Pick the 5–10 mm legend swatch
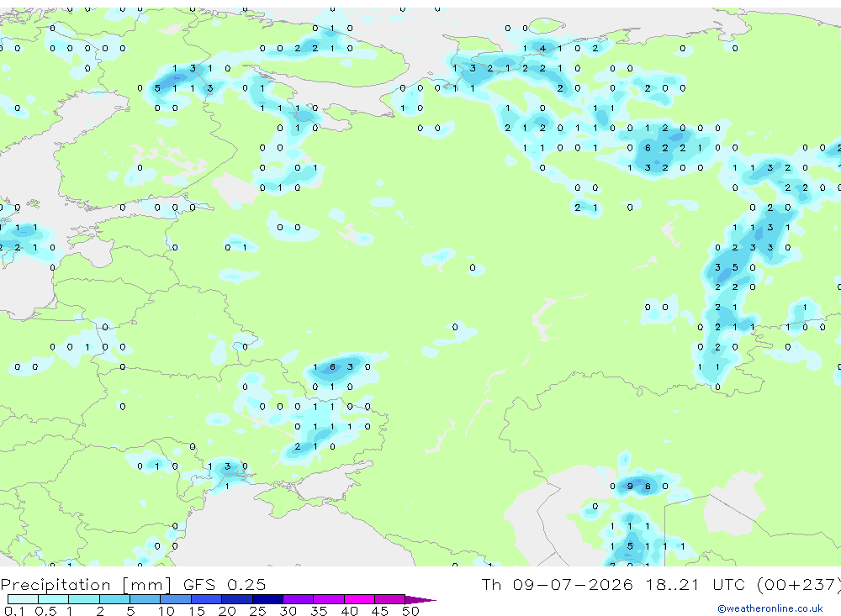Image resolution: width=841 pixels, height=616 pixels. click(x=145, y=599)
